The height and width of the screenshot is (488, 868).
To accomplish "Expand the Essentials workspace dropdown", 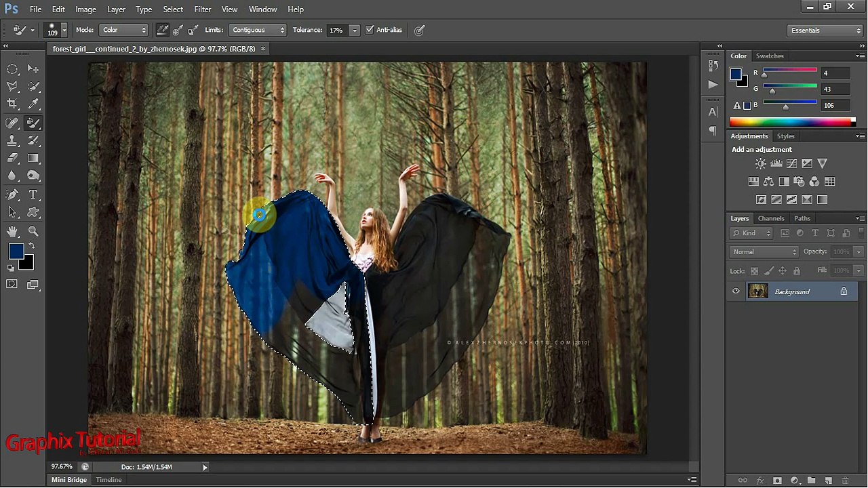I will [825, 30].
